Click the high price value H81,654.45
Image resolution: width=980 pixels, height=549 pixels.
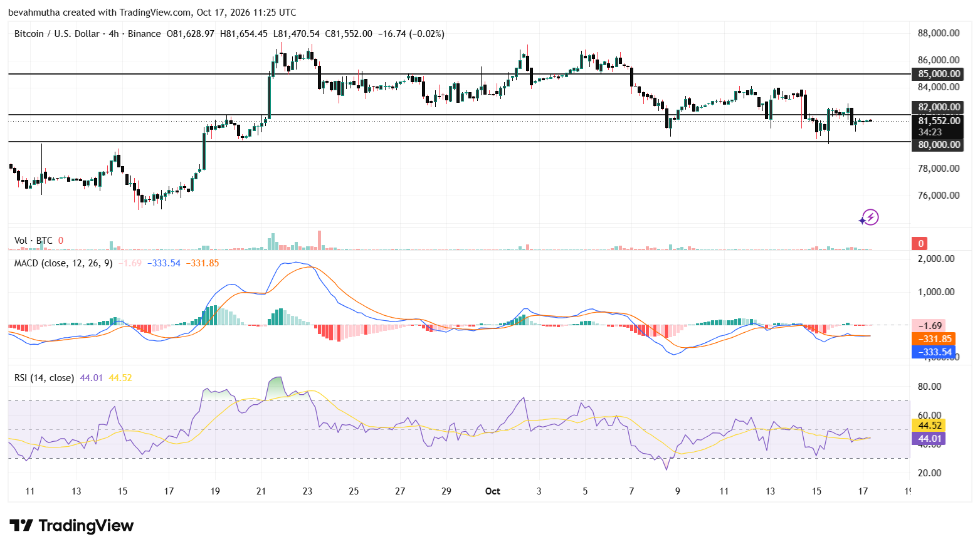pyautogui.click(x=243, y=34)
